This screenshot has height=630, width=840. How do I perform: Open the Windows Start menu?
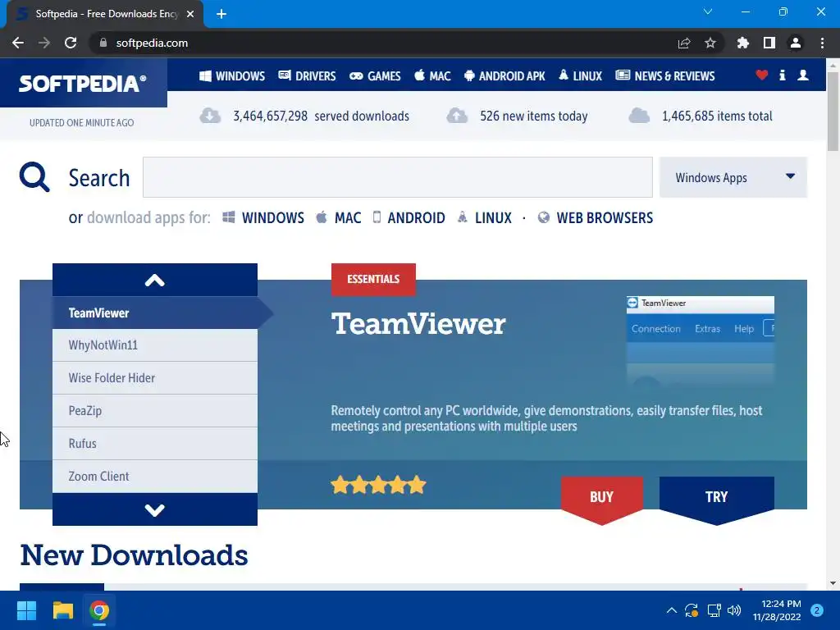click(x=26, y=610)
